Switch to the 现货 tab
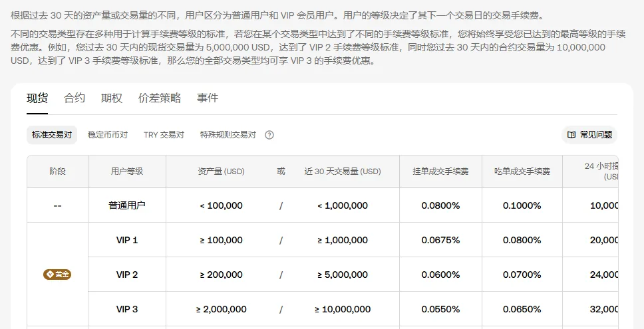Viewport: 644px width, 329px height. click(37, 98)
